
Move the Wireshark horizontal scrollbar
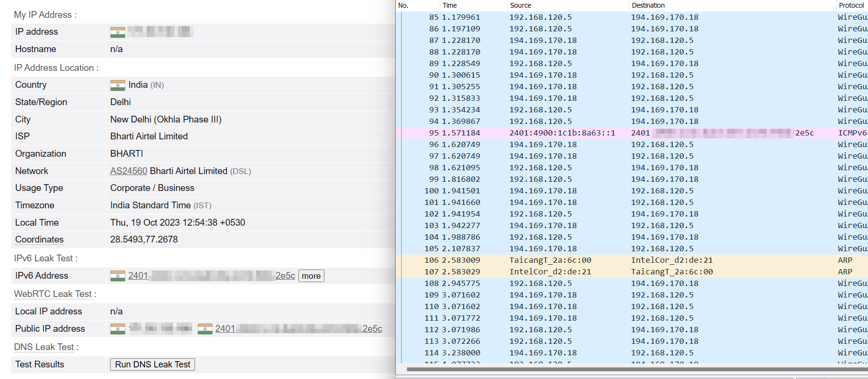pyautogui.click(x=637, y=369)
